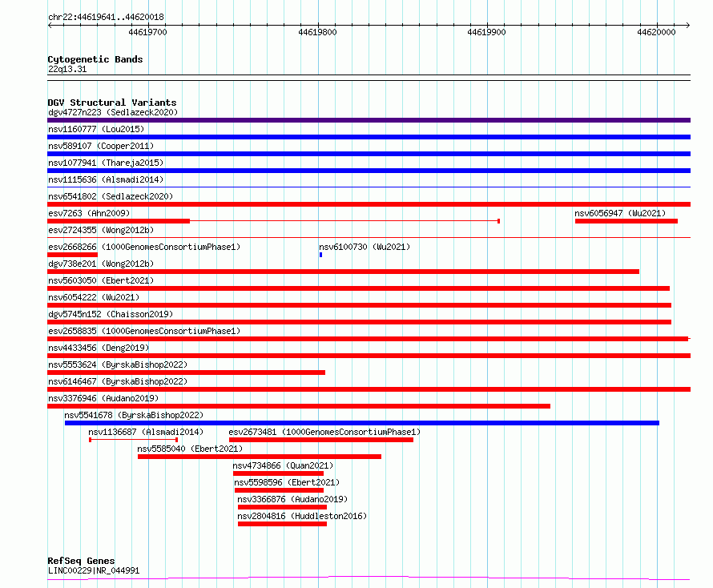Click the dgv4727n223 (Sedlazeck2020) variant label
Viewport: 713px width, 588px height.
coord(113,112)
